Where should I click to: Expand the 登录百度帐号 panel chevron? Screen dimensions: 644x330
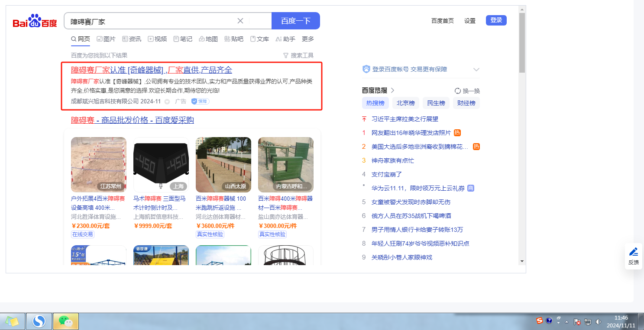tap(476, 69)
